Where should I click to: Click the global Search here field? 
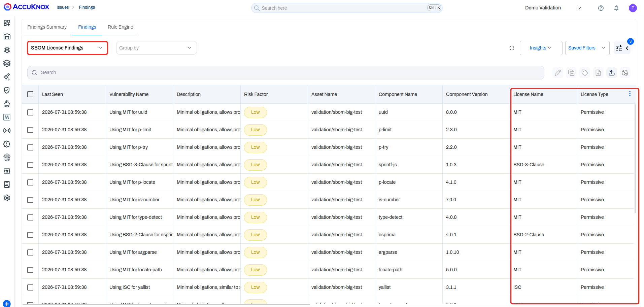point(347,8)
